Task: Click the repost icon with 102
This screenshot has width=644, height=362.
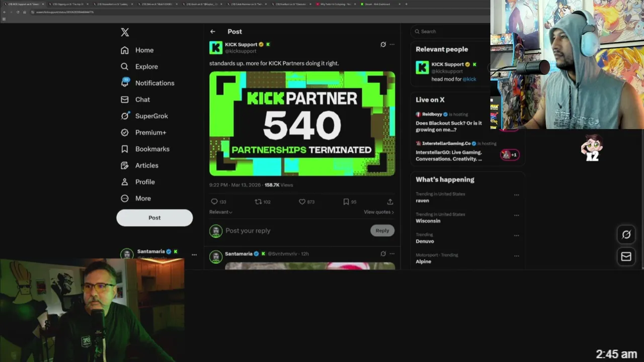Action: point(258,202)
